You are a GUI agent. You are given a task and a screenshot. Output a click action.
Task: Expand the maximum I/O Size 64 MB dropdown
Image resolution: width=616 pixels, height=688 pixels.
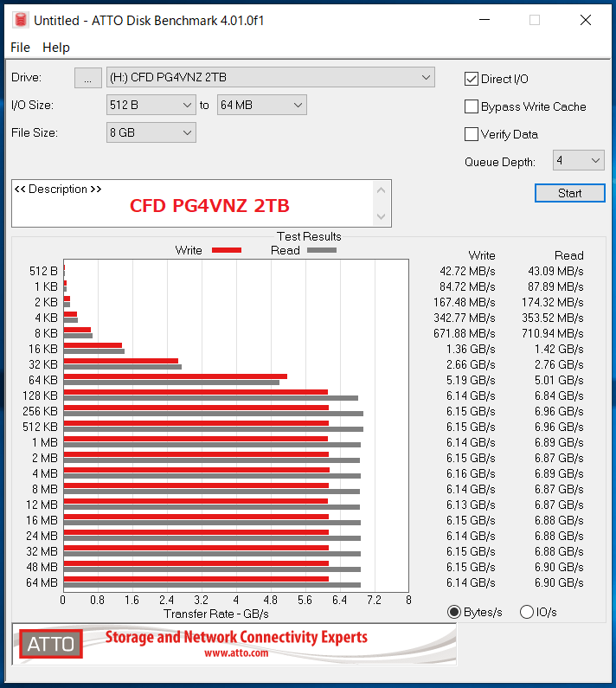tap(261, 105)
